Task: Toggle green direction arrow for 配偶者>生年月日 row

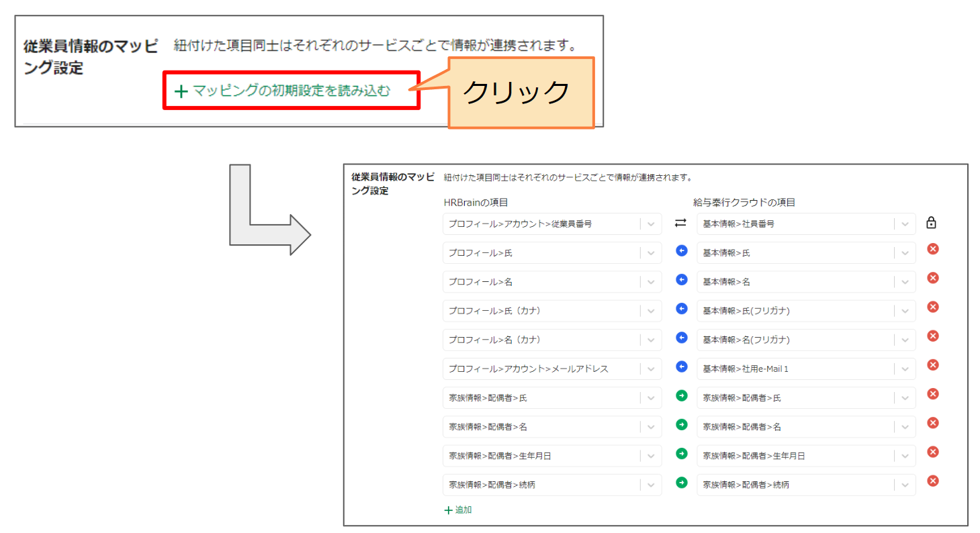Action: coord(682,454)
